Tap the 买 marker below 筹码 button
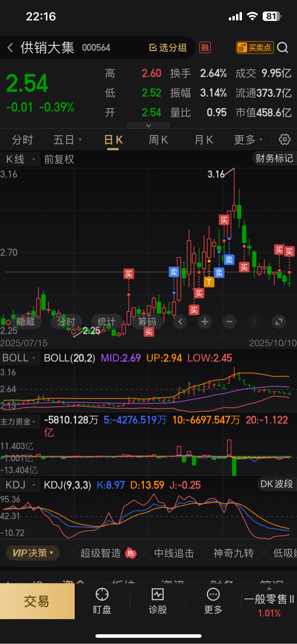Viewport: 297px width, 644px height. (x=149, y=332)
